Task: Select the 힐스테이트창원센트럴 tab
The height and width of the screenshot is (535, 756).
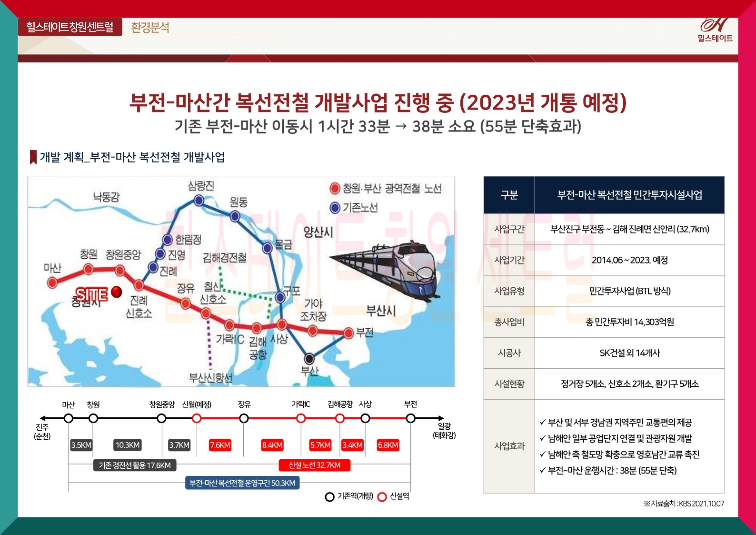Action: tap(70, 27)
